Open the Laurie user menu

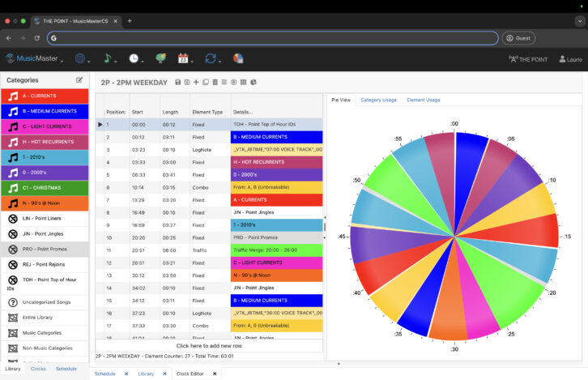[570, 59]
